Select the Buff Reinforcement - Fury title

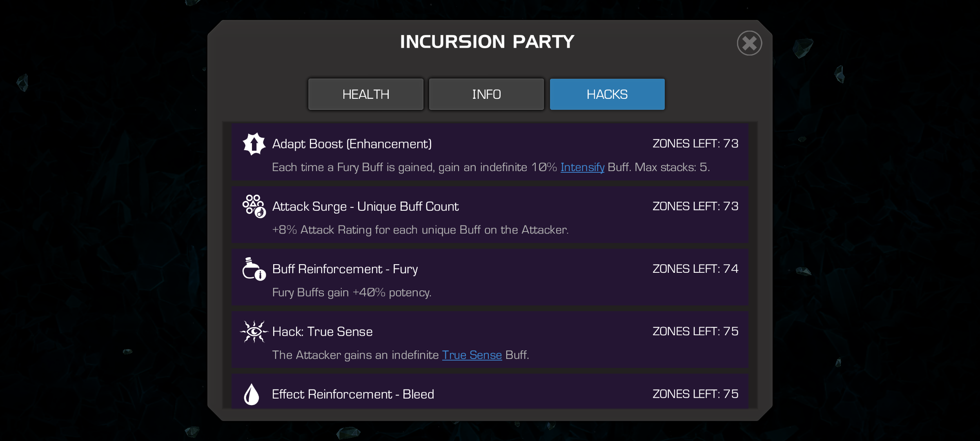345,269
